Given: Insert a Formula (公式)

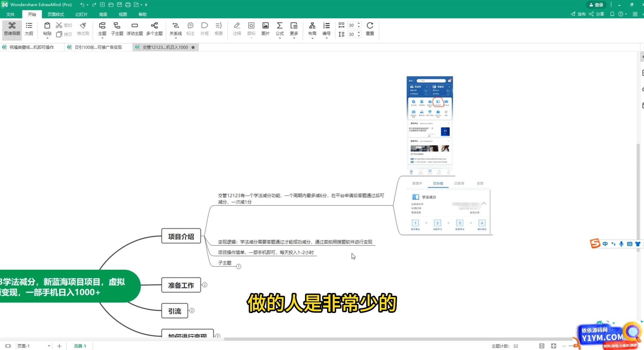Looking at the screenshot, I should (x=280, y=29).
